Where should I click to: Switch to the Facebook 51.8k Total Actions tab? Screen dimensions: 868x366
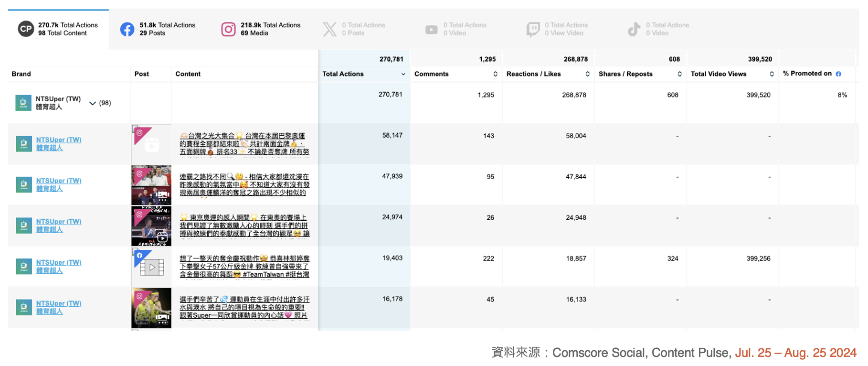pyautogui.click(x=158, y=29)
